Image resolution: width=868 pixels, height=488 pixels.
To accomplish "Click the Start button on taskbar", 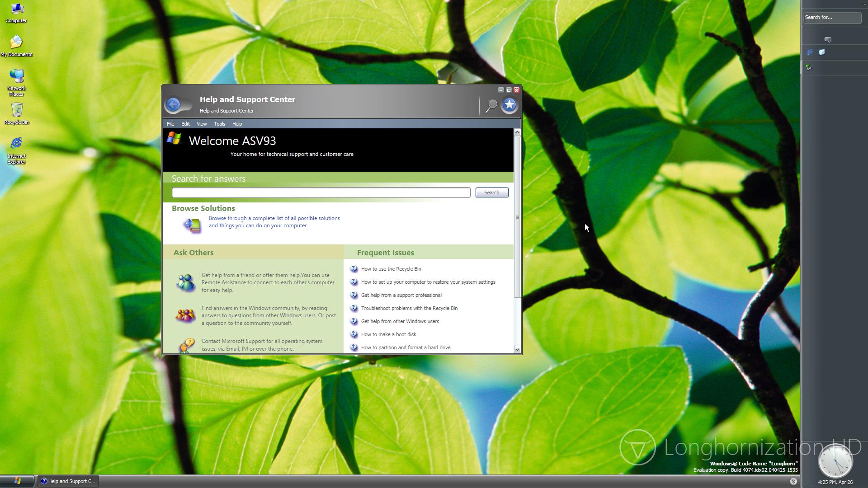I will coord(17,481).
